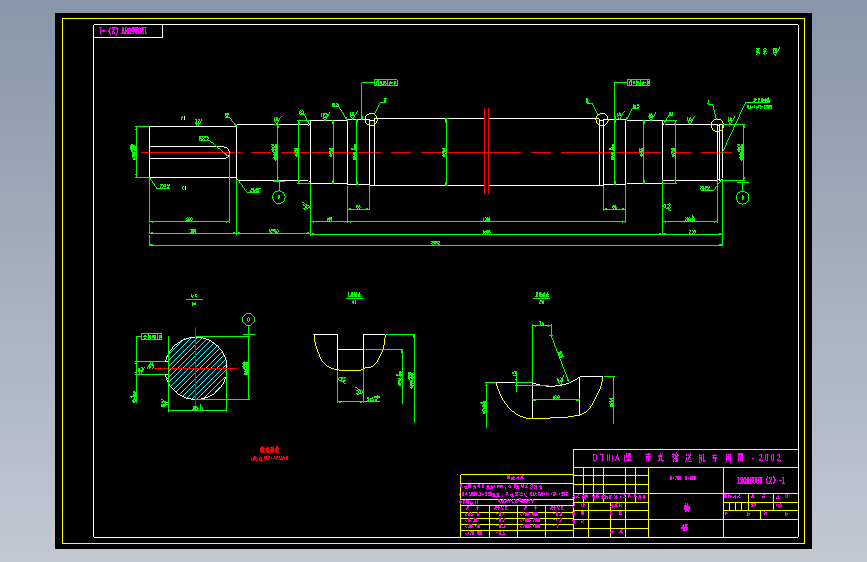Click the keyway slot on the shaft's left end
The height and width of the screenshot is (562, 867).
190,153
